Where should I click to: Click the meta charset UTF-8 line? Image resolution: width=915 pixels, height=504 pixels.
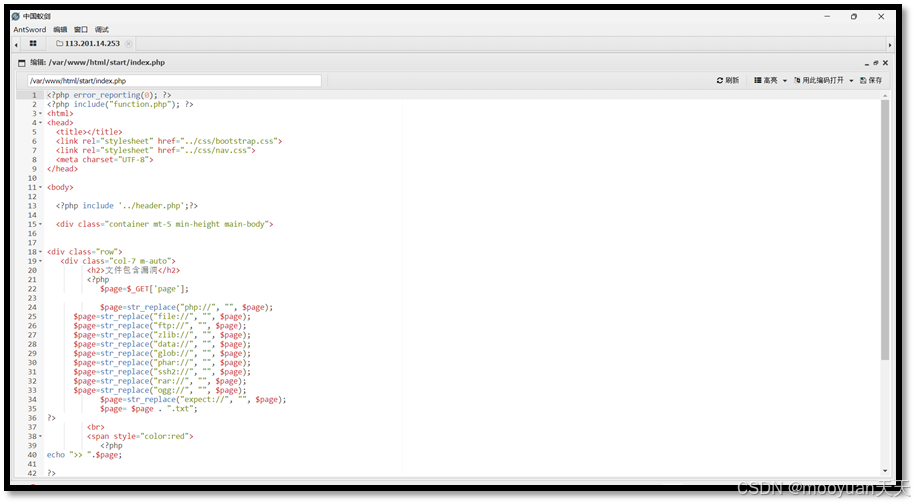pyautogui.click(x=105, y=160)
